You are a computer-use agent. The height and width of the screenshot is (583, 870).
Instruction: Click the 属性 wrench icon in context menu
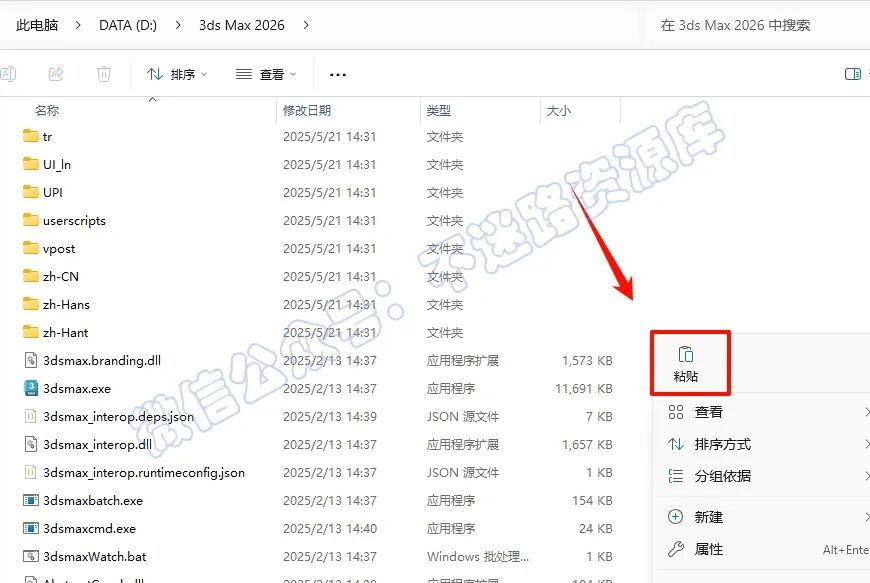[x=676, y=549]
